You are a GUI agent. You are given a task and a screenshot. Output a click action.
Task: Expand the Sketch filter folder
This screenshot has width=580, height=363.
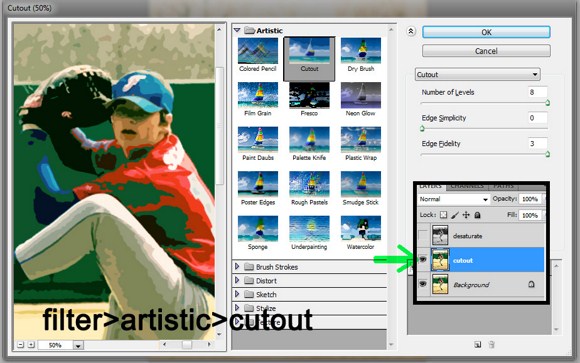pos(237,294)
